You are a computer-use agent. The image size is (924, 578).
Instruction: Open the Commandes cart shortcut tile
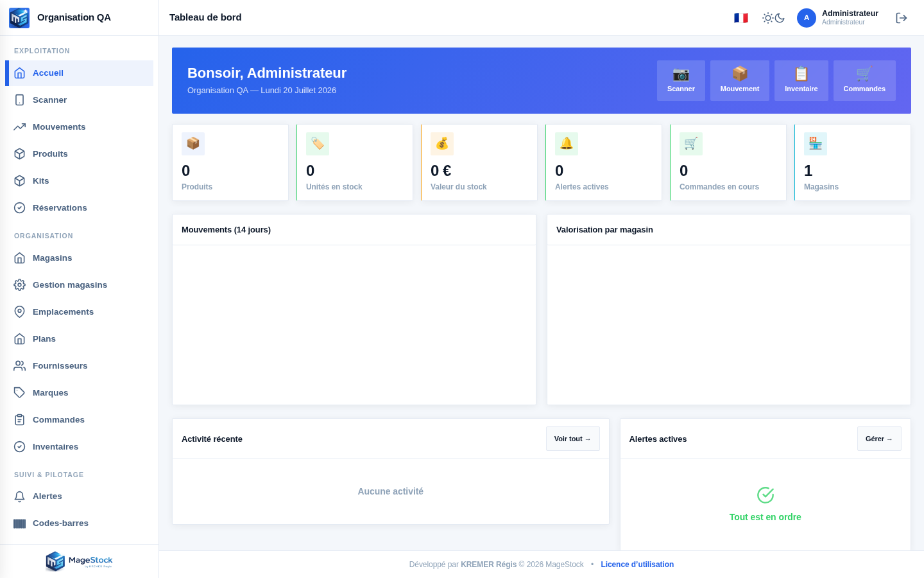864,80
